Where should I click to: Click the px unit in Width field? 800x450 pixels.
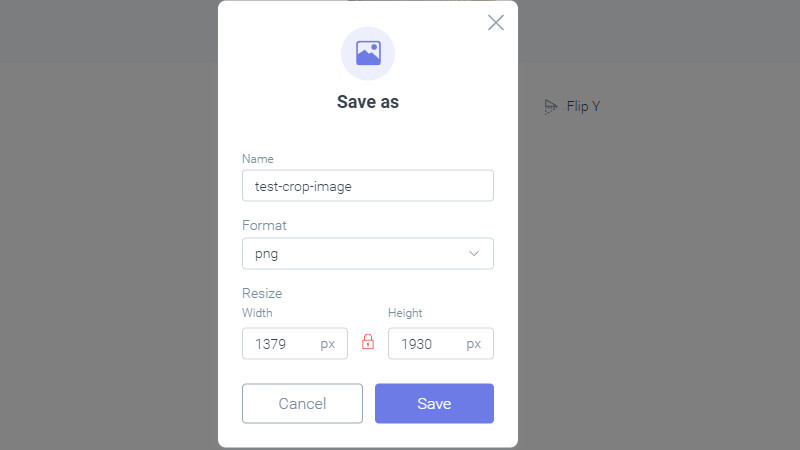(328, 344)
